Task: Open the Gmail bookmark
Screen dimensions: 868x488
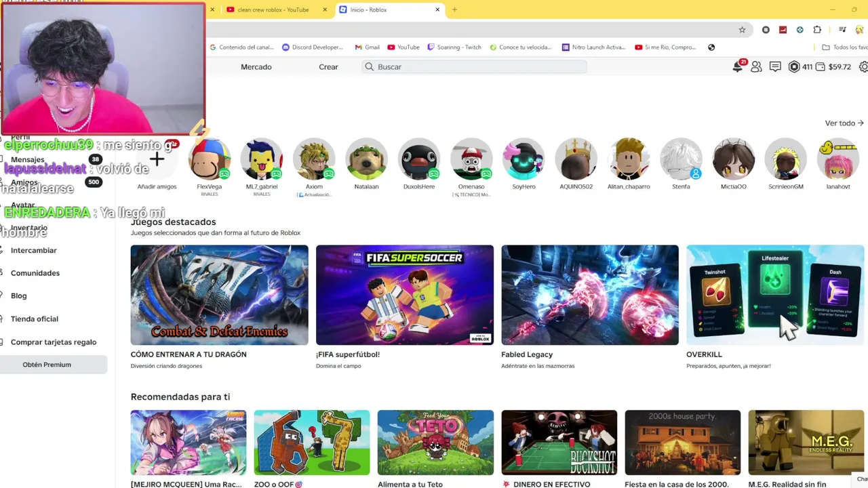Action: (x=366, y=47)
